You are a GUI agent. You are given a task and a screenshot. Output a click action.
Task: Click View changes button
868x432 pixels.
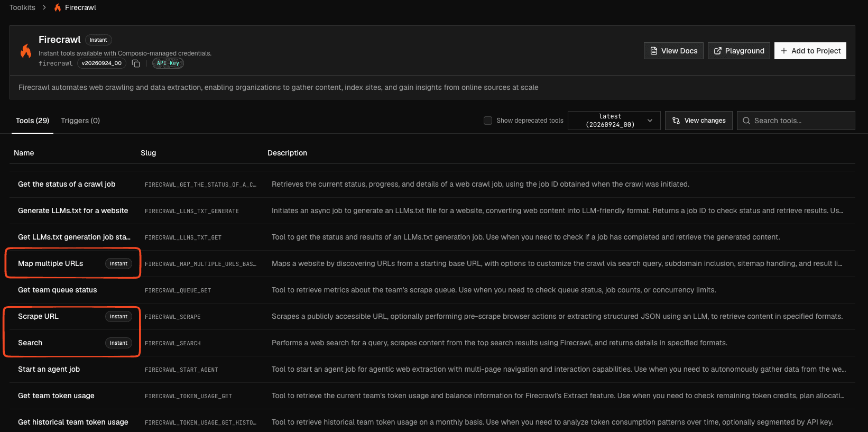(699, 121)
